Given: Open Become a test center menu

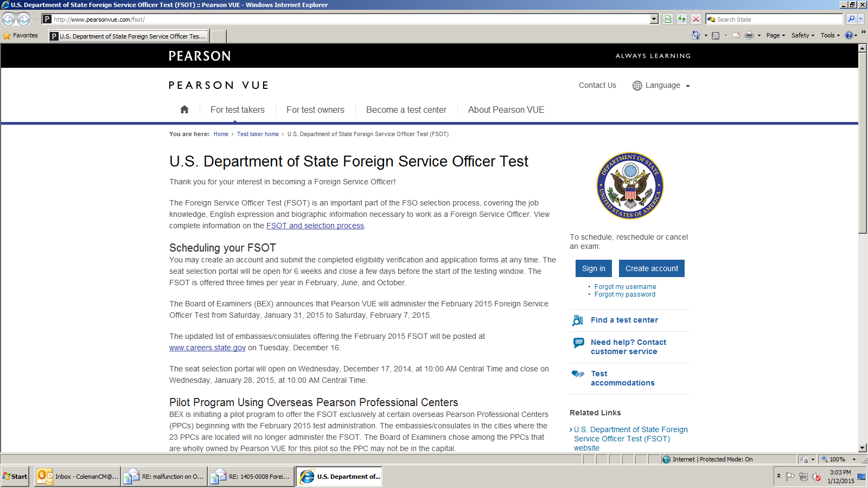Looking at the screenshot, I should pos(406,110).
